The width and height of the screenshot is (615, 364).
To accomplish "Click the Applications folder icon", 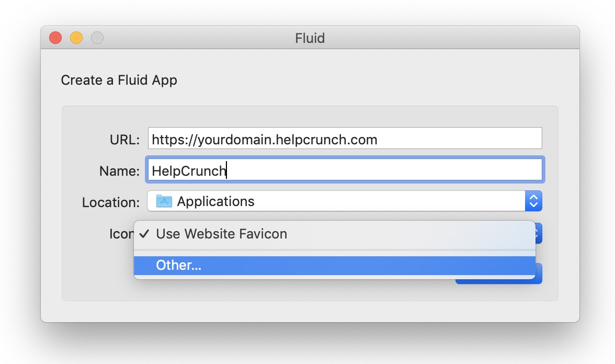I will (164, 201).
